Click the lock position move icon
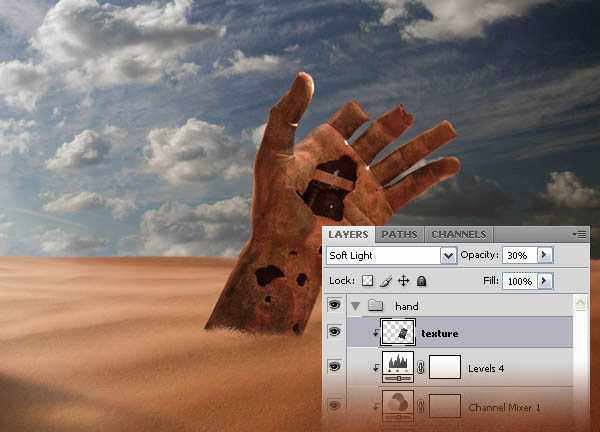Viewport: 600px width, 432px height. pos(403,281)
